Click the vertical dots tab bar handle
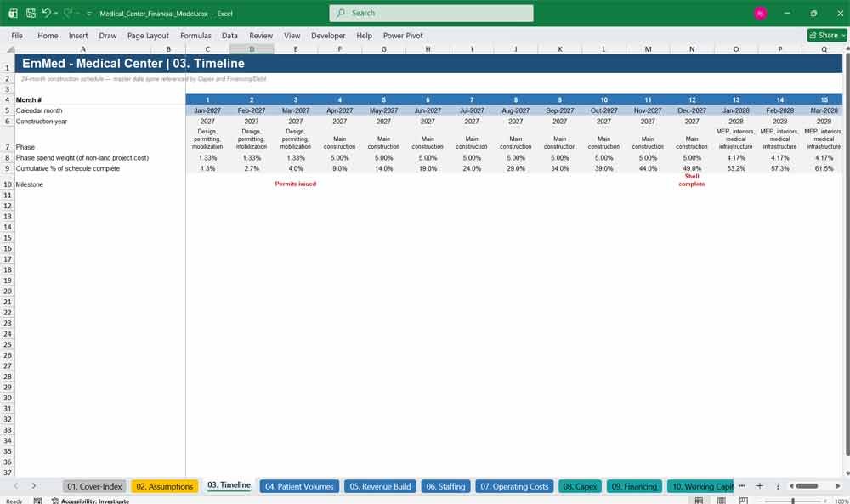This screenshot has height=504, width=850. 778,486
